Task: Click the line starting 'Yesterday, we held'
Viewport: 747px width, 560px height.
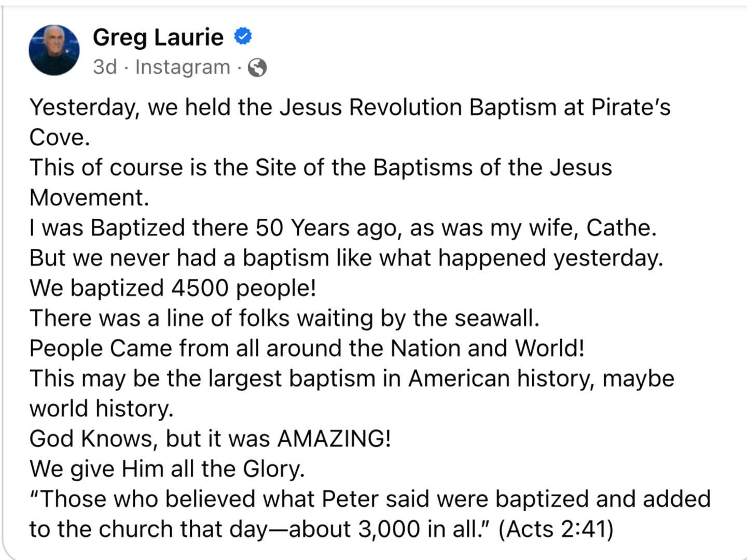Action: pyautogui.click(x=350, y=108)
